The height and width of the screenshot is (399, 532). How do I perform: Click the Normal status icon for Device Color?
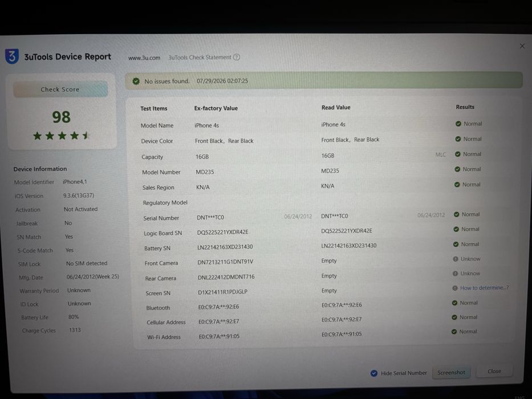tap(458, 139)
